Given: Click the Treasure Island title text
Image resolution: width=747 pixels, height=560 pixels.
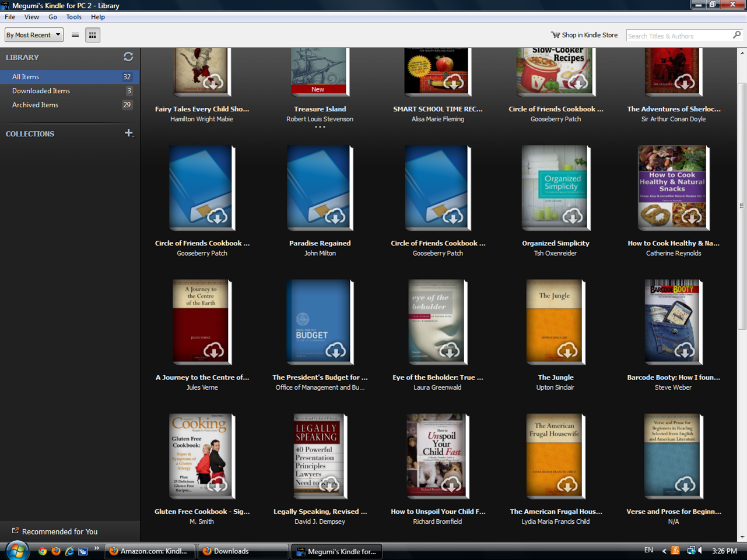Looking at the screenshot, I should [320, 109].
